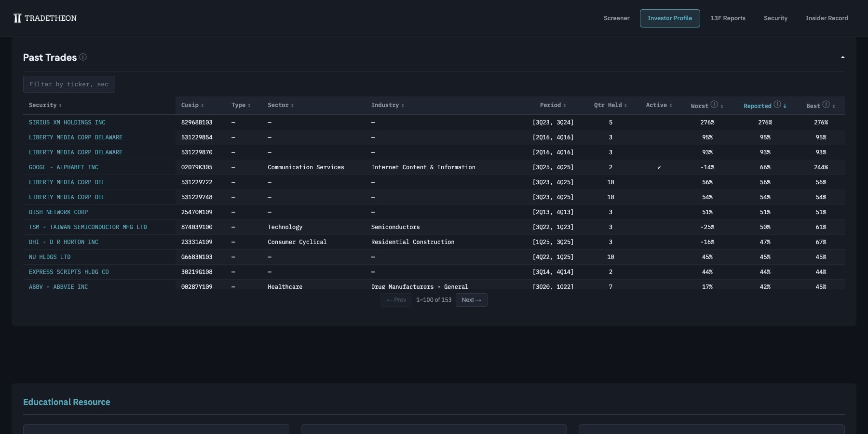
Task: Click the Tradetheon logo icon
Action: pos(17,18)
